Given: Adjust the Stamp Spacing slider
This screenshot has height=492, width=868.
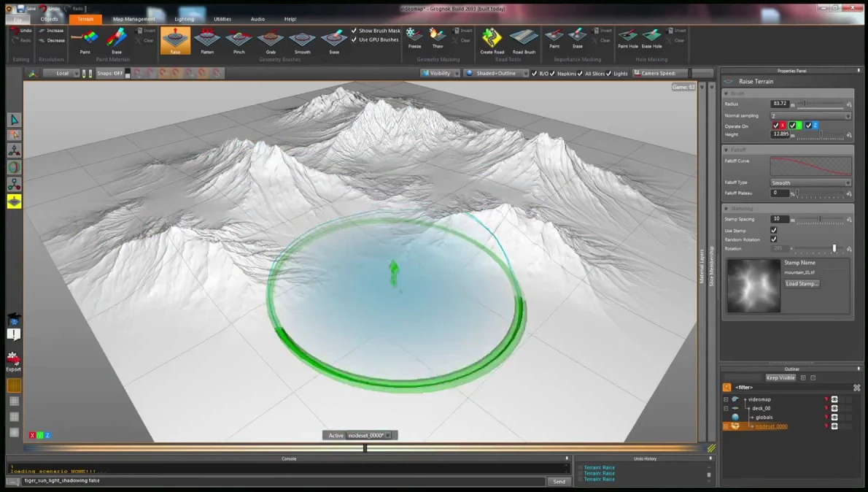Looking at the screenshot, I should pyautogui.click(x=821, y=220).
